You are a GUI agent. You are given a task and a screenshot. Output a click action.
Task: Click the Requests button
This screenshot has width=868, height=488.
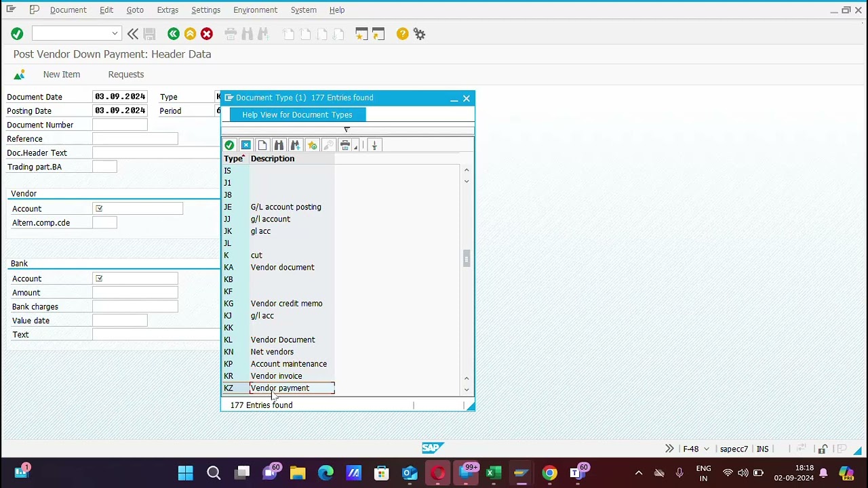coord(125,75)
